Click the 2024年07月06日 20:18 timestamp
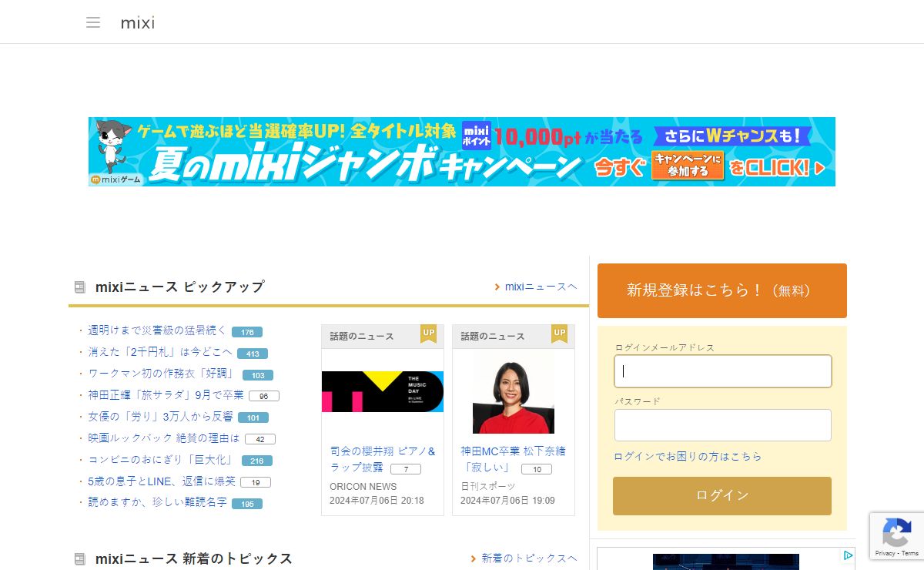 377,501
